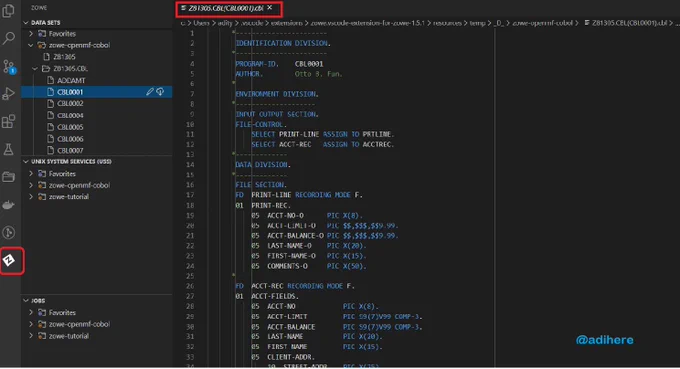Open the CBL0004 member
Screen dimensions: 680x369
click(70, 115)
